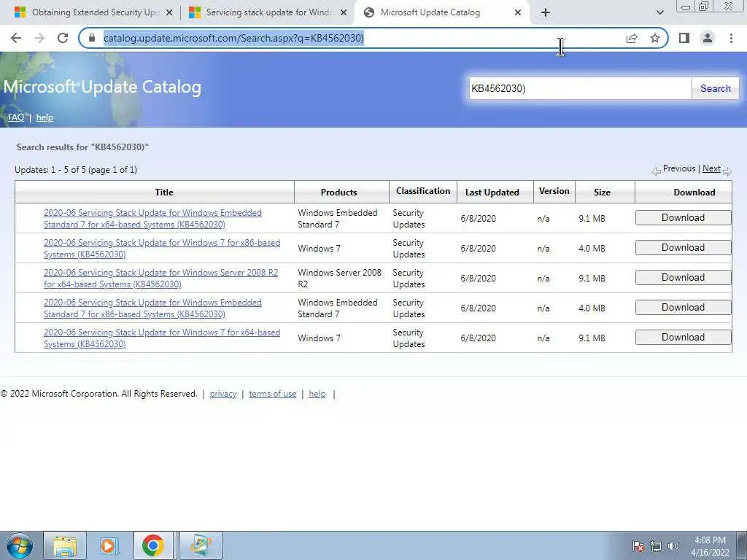The width and height of the screenshot is (747, 560).
Task: Open the privacy footer link
Action: click(x=223, y=394)
